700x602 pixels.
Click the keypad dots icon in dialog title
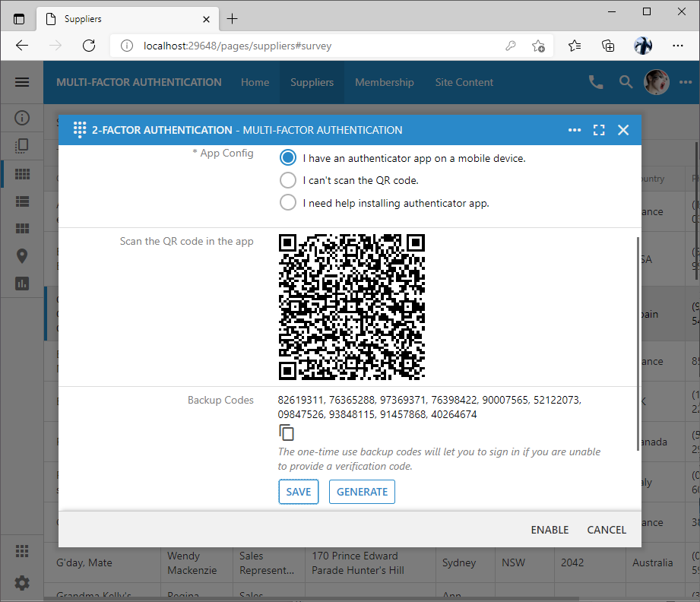(80, 130)
